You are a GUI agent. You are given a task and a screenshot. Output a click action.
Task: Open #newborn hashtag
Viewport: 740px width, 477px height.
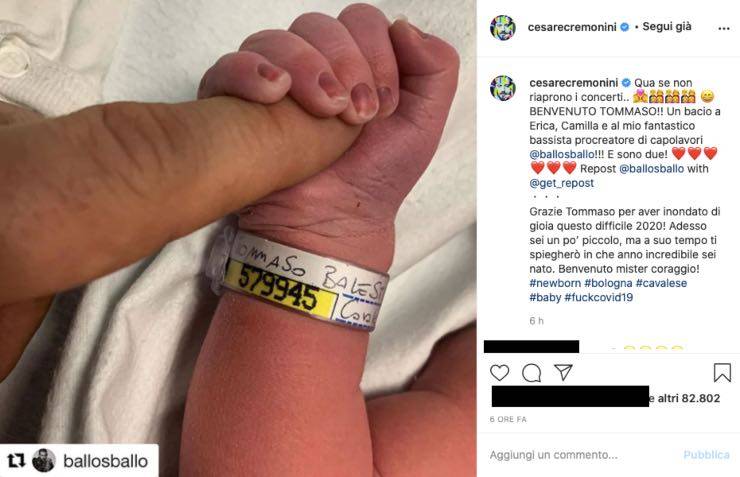[555, 283]
